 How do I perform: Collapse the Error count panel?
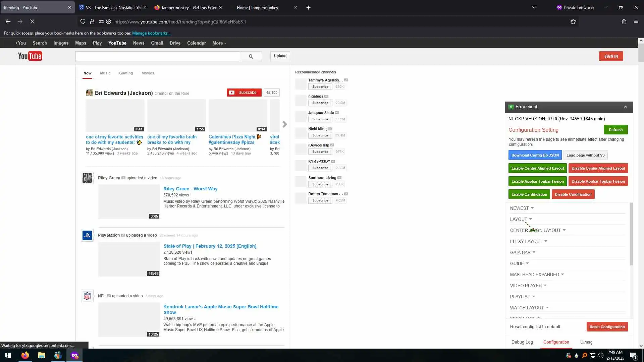tap(625, 107)
